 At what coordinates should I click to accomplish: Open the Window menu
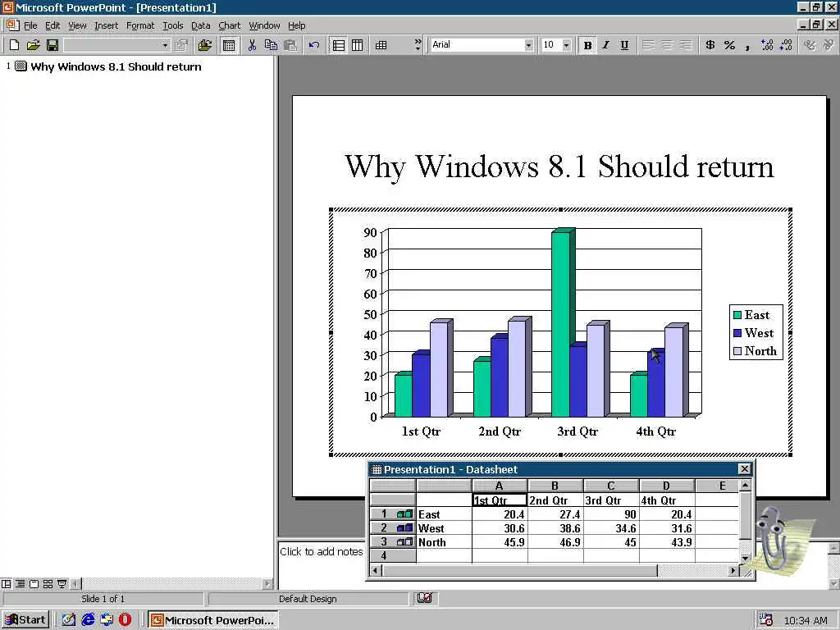[264, 25]
